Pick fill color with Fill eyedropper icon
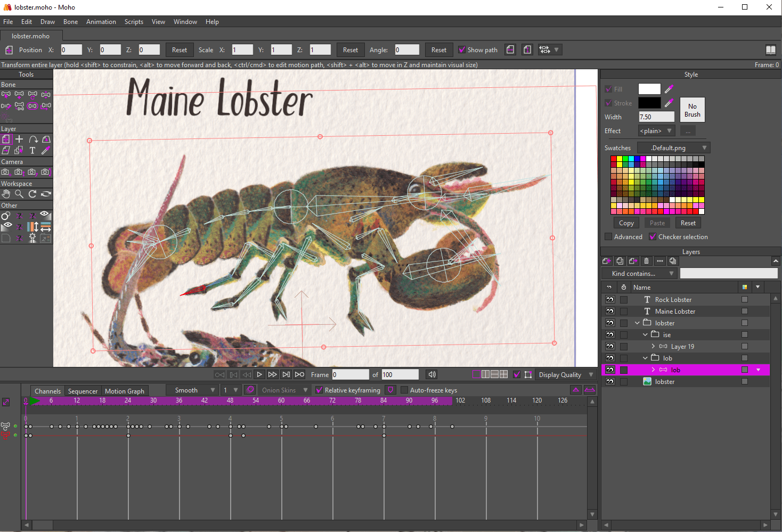Screen dimensions: 782x532 tap(669, 89)
